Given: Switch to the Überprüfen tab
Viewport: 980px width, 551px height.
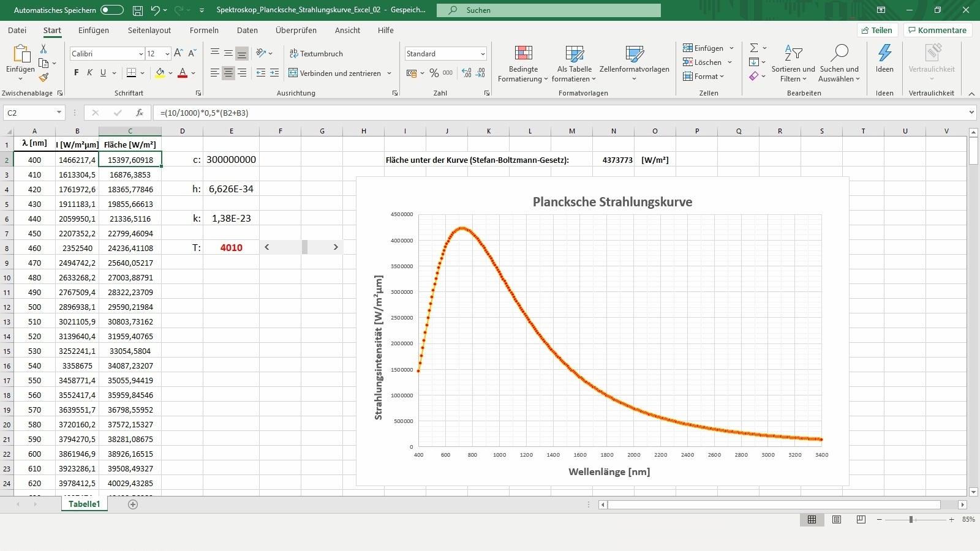Looking at the screenshot, I should pos(296,30).
